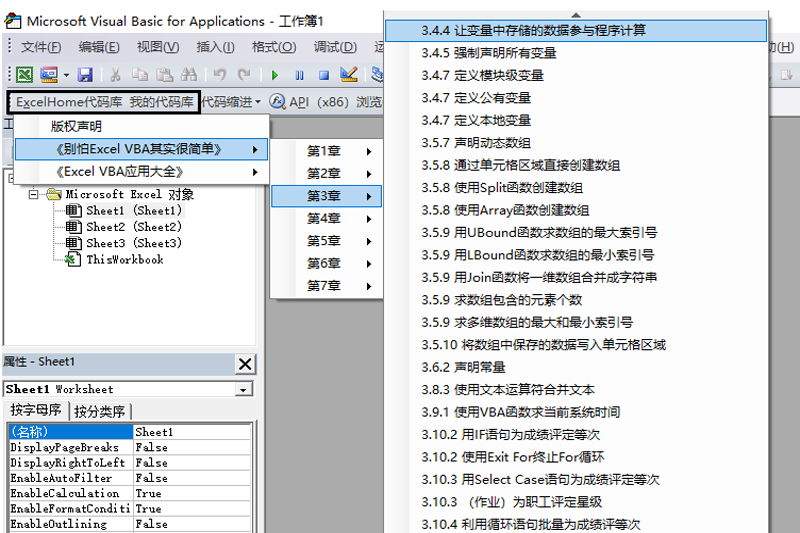Click the View Microsoft Excel icon
Image resolution: width=800 pixels, height=533 pixels.
23,75
